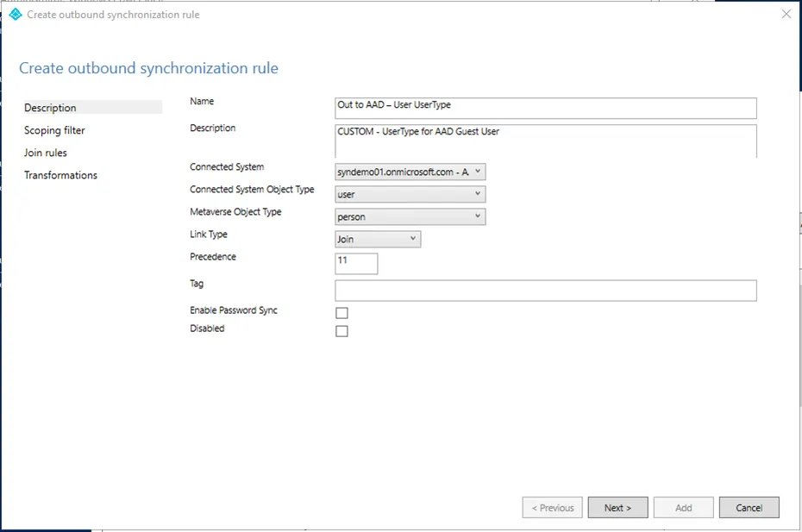
Task: Tick the Disabled checkbox
Action: (341, 331)
